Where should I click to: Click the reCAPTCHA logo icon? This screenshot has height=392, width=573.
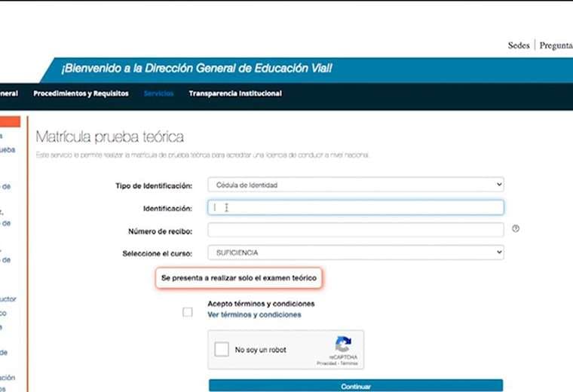coord(343,345)
